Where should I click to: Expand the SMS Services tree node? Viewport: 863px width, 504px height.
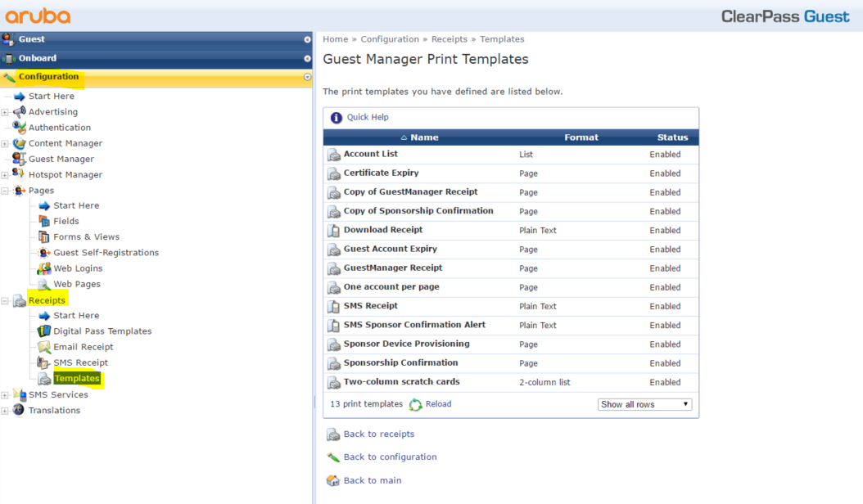pyautogui.click(x=5, y=395)
